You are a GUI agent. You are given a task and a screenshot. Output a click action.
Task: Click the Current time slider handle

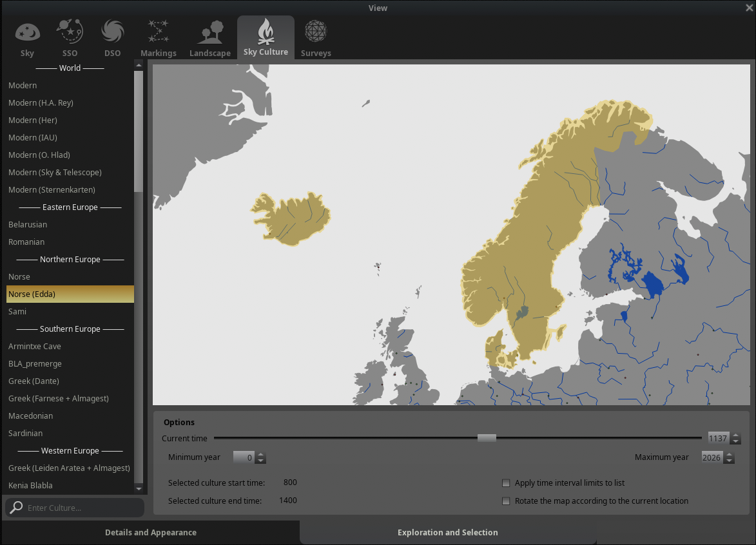(487, 438)
